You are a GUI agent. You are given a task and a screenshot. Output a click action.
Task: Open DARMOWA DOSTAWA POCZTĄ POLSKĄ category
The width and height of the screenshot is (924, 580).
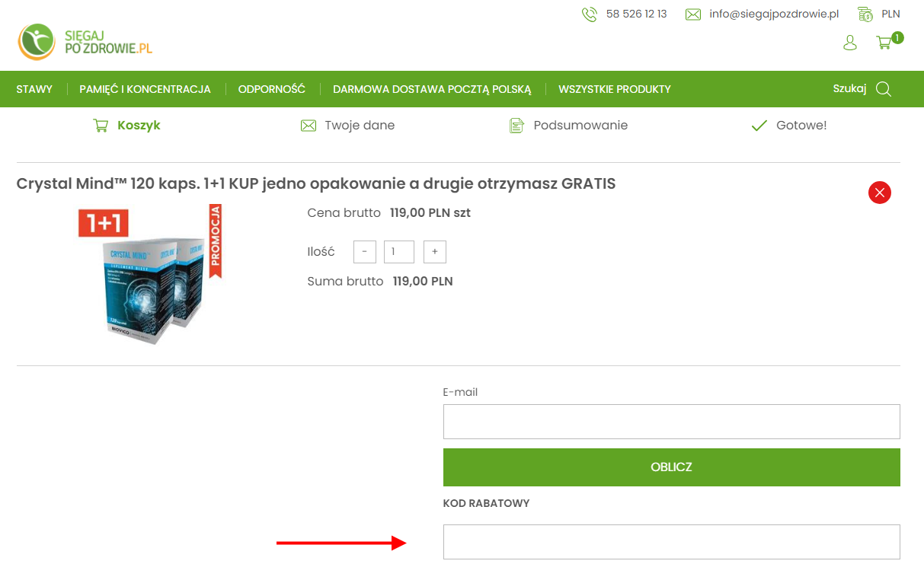tap(432, 89)
